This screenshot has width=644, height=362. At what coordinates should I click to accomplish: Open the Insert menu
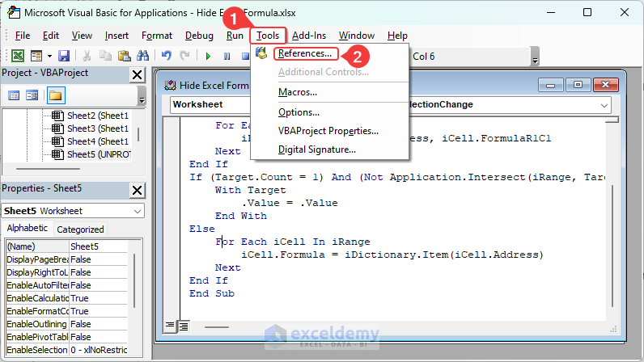[117, 36]
